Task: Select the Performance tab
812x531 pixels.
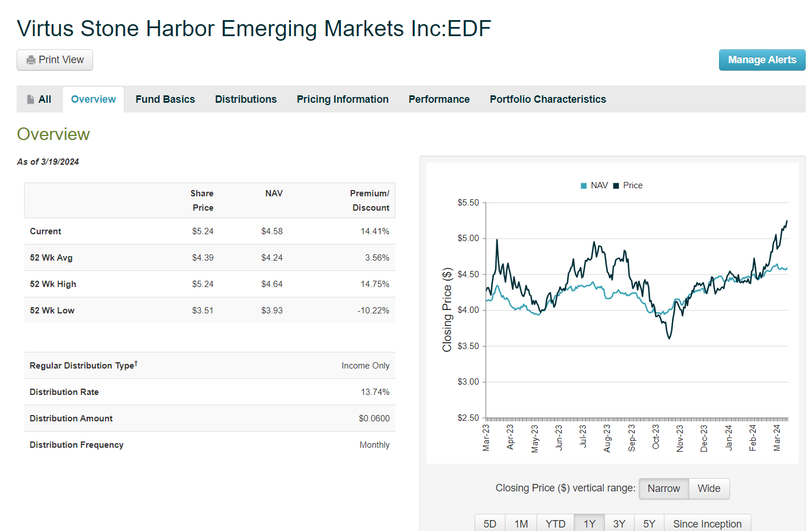Action: coord(439,99)
